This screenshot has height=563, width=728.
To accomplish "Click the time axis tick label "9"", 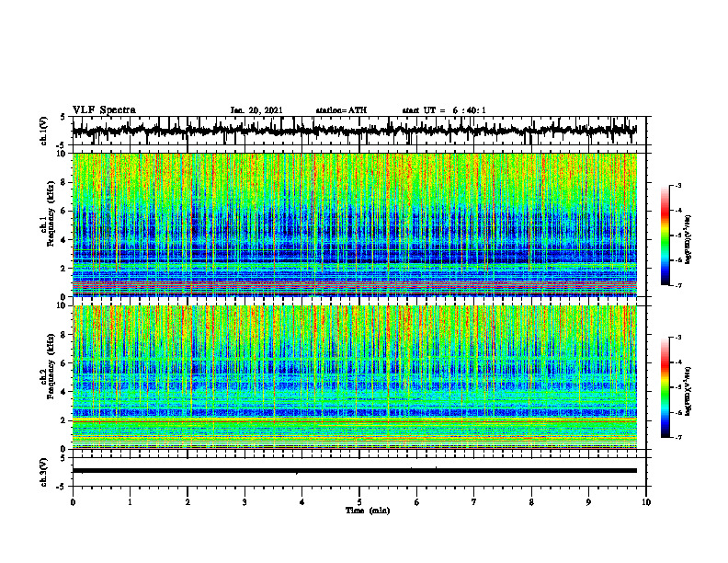I will [588, 502].
